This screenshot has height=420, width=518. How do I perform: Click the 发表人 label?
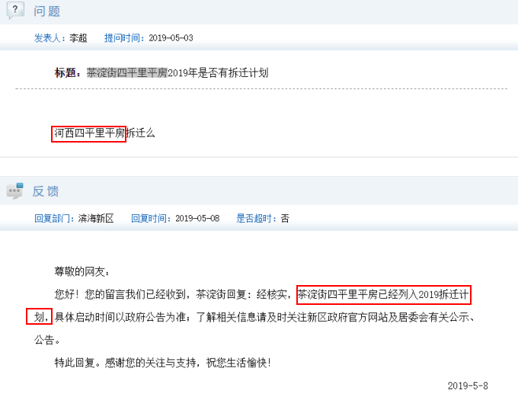[x=47, y=38]
